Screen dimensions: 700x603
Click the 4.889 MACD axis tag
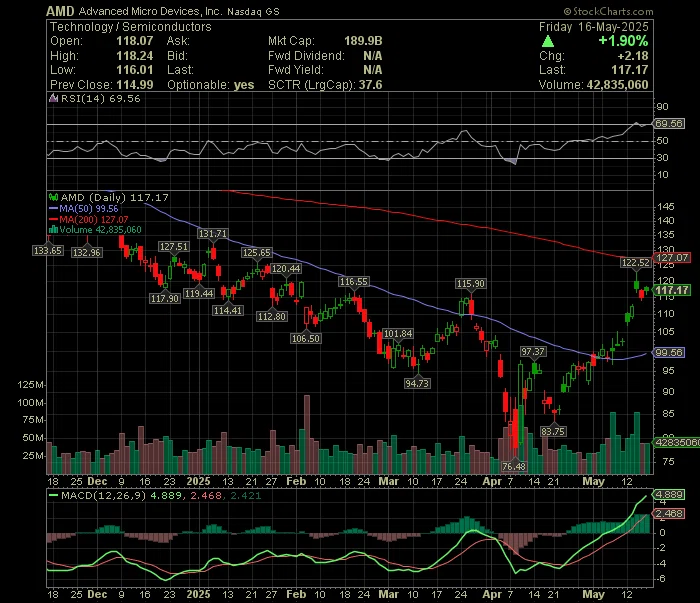point(668,495)
